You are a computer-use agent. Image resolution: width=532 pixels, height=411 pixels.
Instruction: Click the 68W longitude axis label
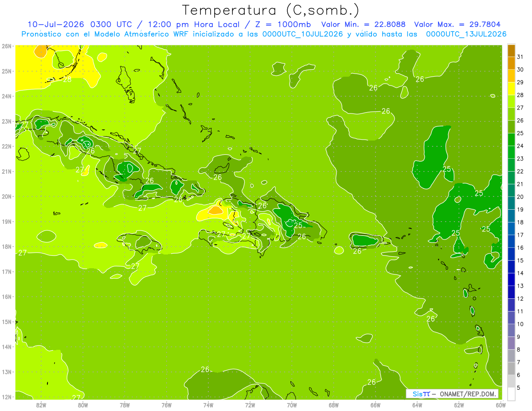333,405
